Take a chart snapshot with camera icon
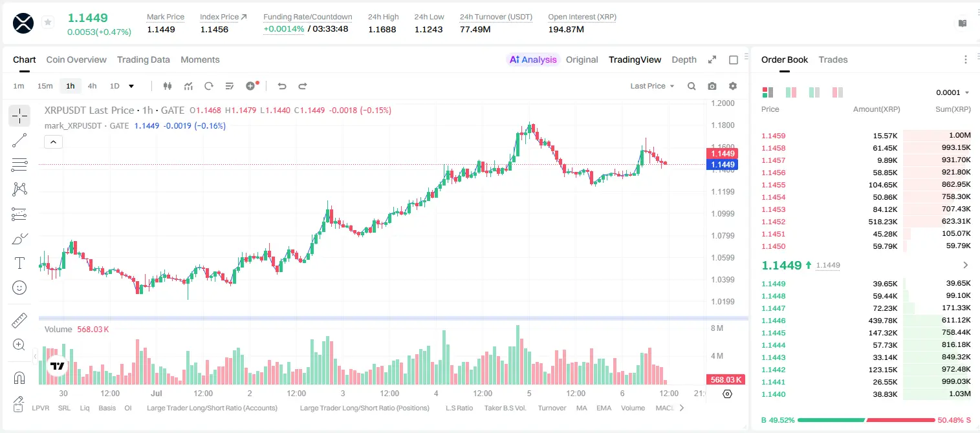The image size is (980, 433). pyautogui.click(x=712, y=86)
